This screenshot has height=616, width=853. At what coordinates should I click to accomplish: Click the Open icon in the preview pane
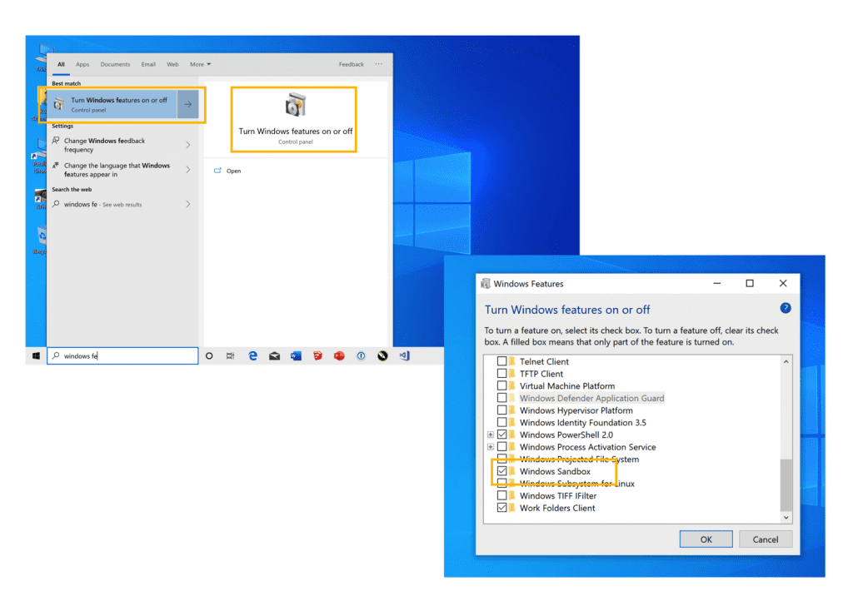point(217,171)
